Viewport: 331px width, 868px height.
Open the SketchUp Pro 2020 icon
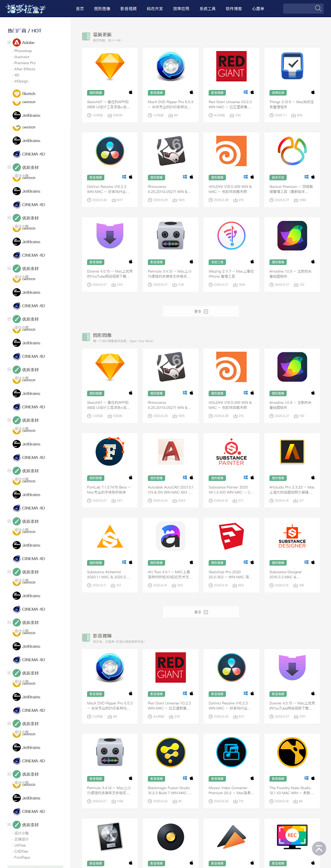coord(231,536)
